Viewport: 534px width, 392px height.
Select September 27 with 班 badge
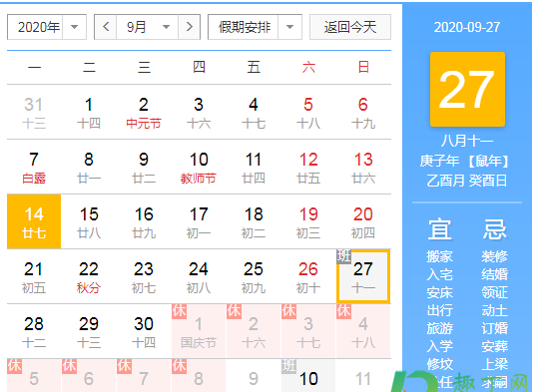[x=363, y=276]
